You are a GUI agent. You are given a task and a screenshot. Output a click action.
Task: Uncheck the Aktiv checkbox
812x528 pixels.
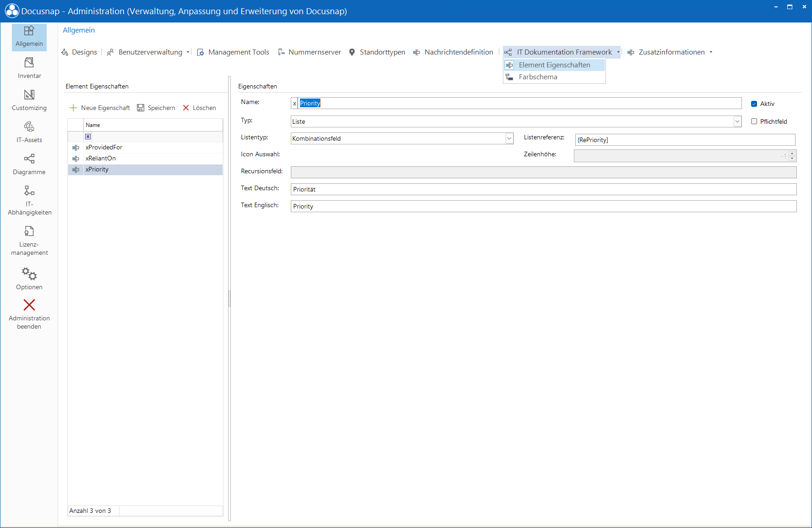point(754,104)
